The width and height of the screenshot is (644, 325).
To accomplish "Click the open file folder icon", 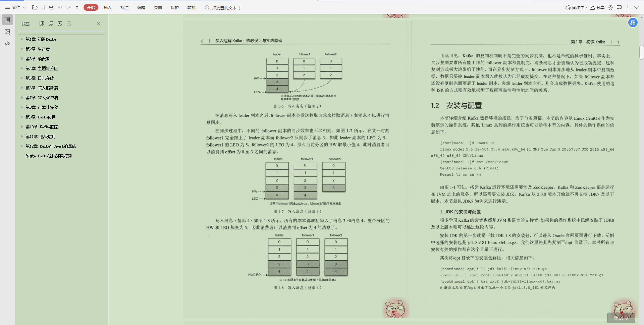I will click(x=35, y=7).
